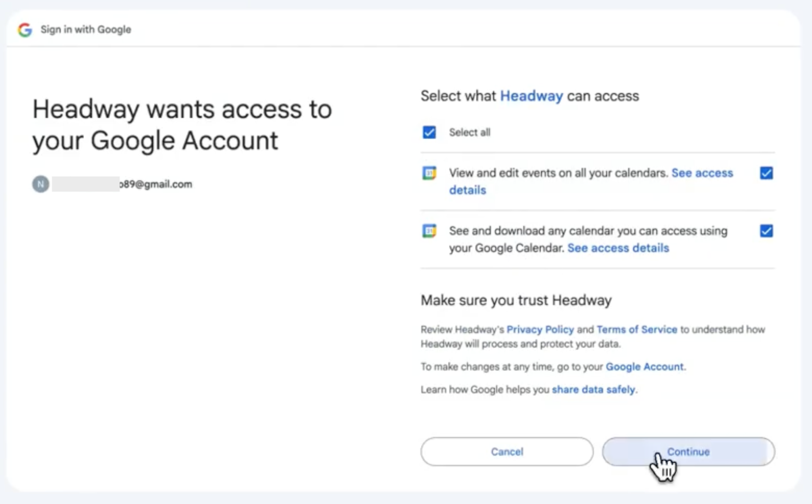Viewport: 812px width, 504px height.
Task: Click the Continue button
Action: pyautogui.click(x=688, y=452)
